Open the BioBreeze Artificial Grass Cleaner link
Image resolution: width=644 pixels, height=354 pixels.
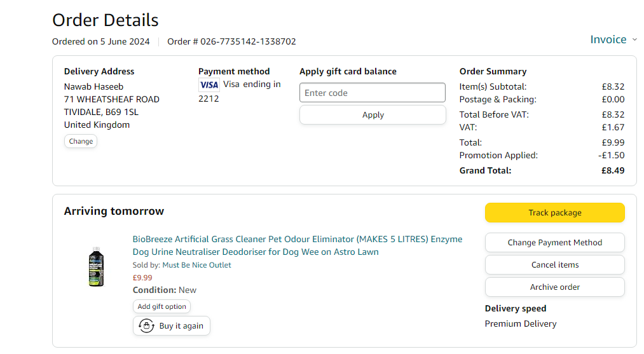(298, 245)
